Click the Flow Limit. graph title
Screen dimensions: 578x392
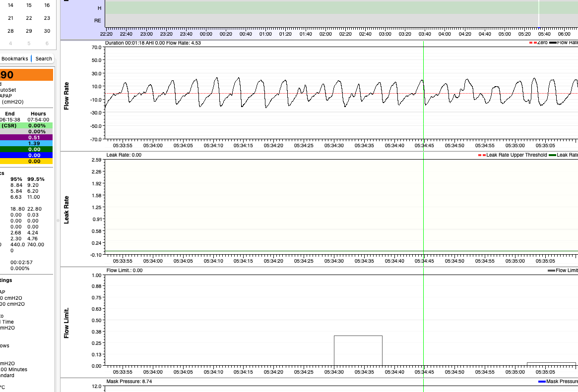pyautogui.click(x=66, y=323)
